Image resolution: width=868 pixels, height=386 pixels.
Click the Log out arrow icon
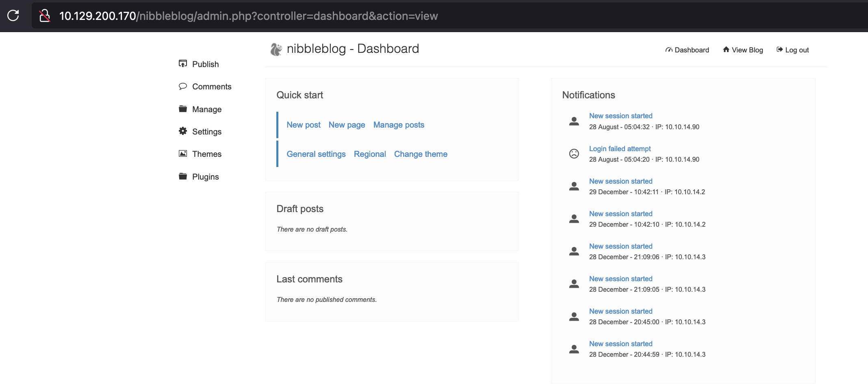tap(779, 50)
